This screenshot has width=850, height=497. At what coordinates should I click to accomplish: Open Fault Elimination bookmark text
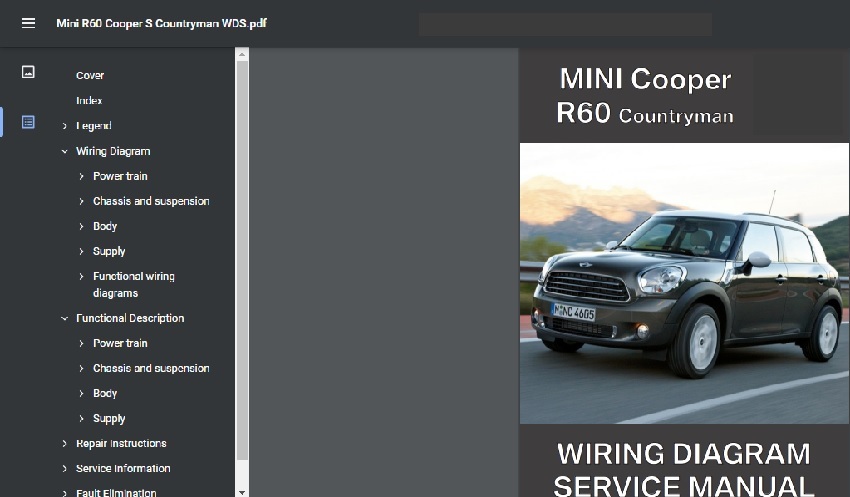(116, 492)
